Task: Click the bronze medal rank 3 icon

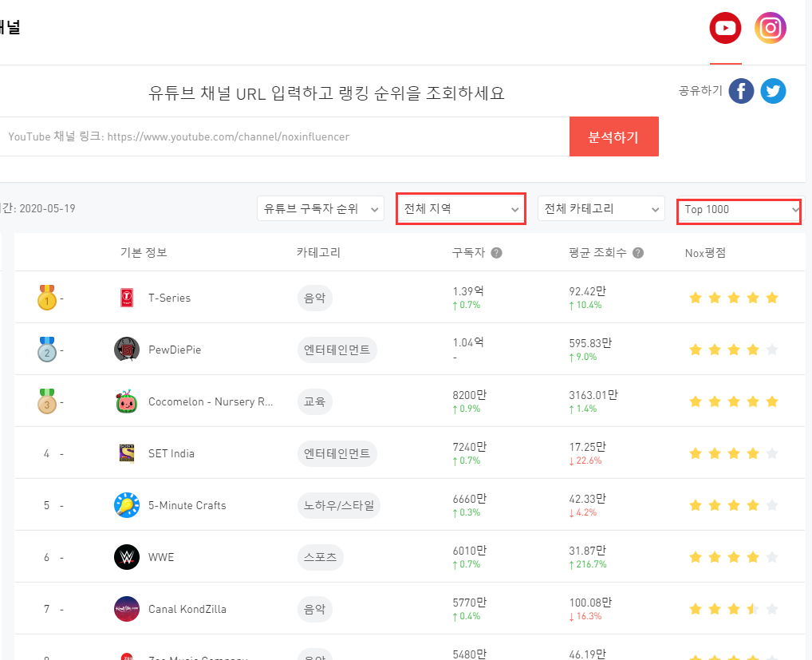Action: [46, 401]
